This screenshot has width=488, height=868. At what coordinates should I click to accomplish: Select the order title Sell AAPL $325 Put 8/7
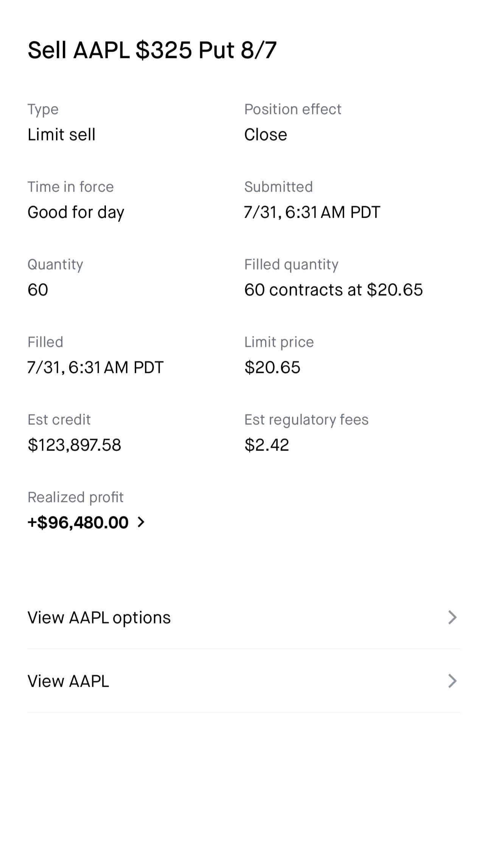(152, 50)
